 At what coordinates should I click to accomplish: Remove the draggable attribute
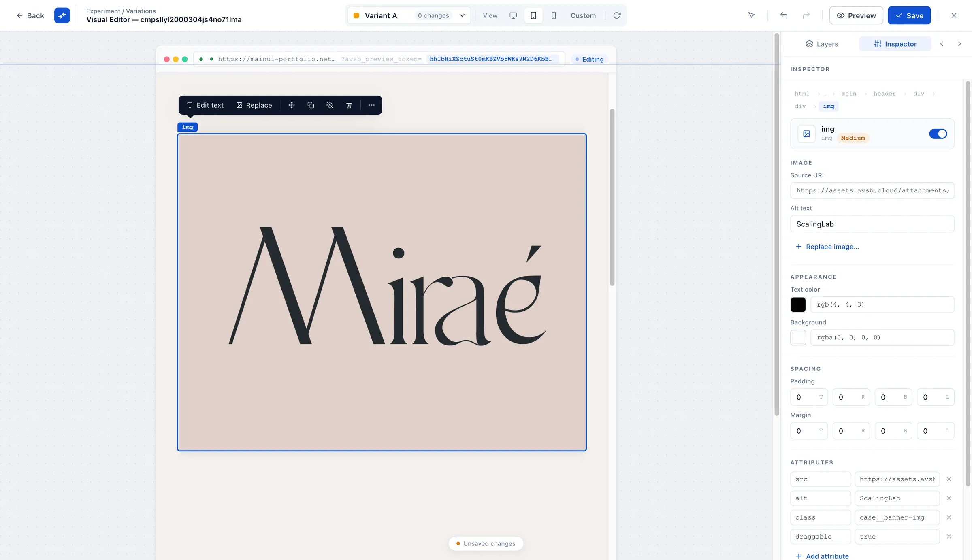[949, 537]
